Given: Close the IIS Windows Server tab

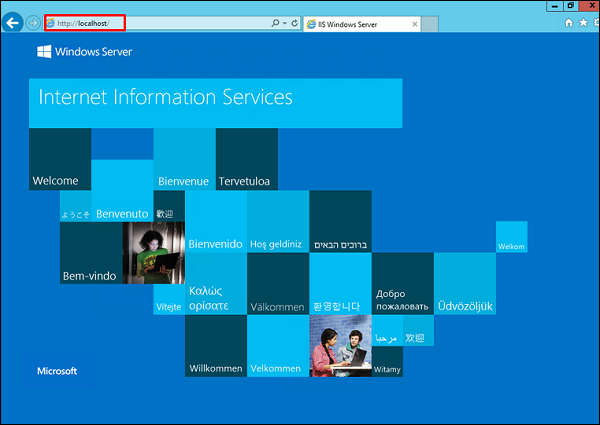Looking at the screenshot, I should coord(415,22).
